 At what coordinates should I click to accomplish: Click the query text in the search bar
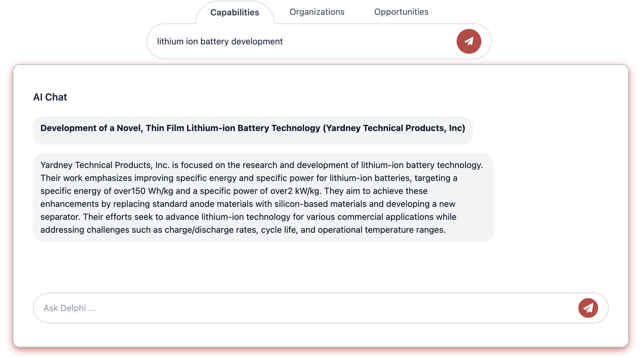click(220, 41)
